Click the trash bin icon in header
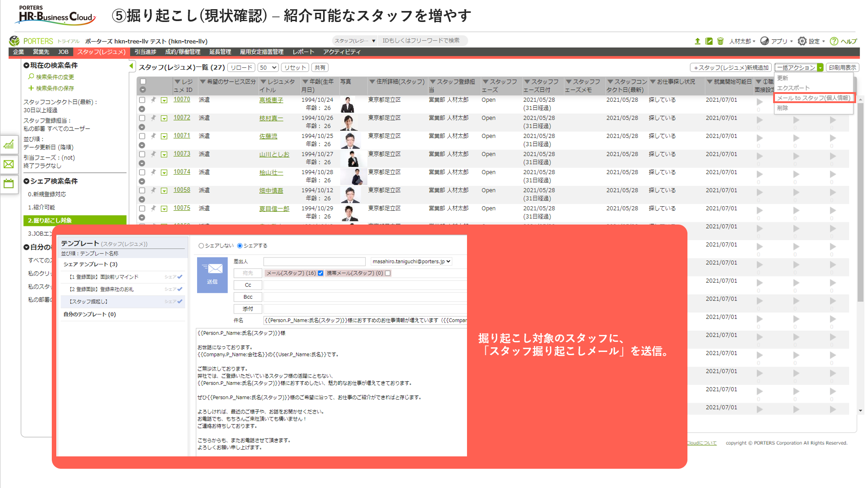The image size is (868, 488). point(720,41)
